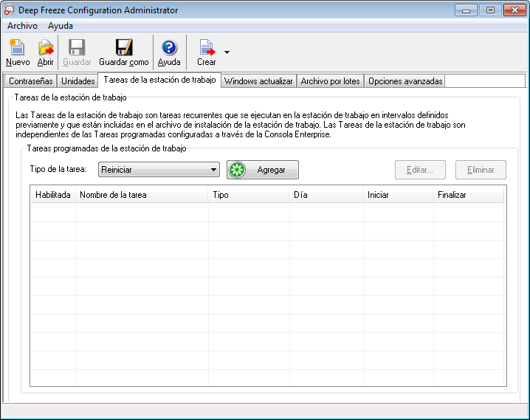
Task: Expand the Tipo de la tarea combo box
Action: click(x=159, y=170)
